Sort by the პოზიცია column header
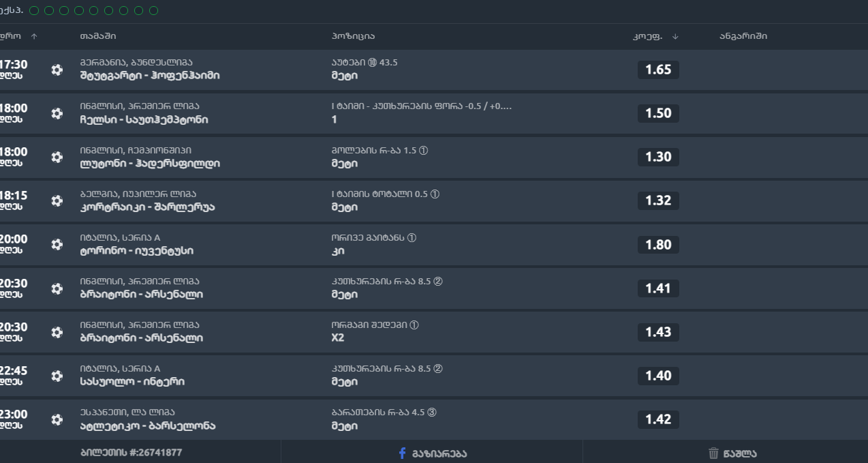The width and height of the screenshot is (868, 463). 353,36
